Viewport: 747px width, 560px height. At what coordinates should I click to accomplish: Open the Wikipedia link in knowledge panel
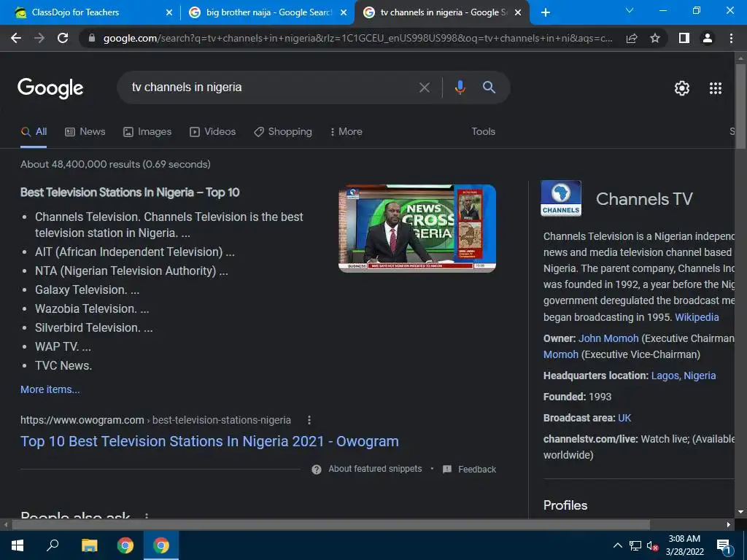(697, 317)
